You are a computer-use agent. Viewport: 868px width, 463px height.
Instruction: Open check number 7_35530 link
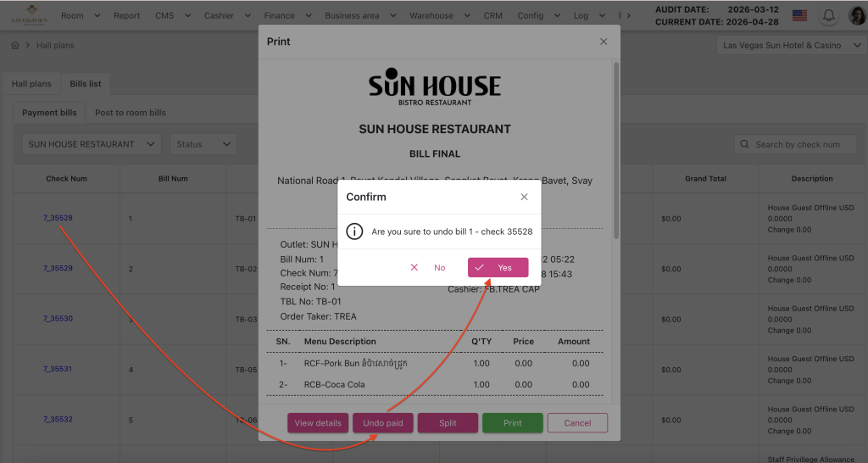click(x=58, y=319)
